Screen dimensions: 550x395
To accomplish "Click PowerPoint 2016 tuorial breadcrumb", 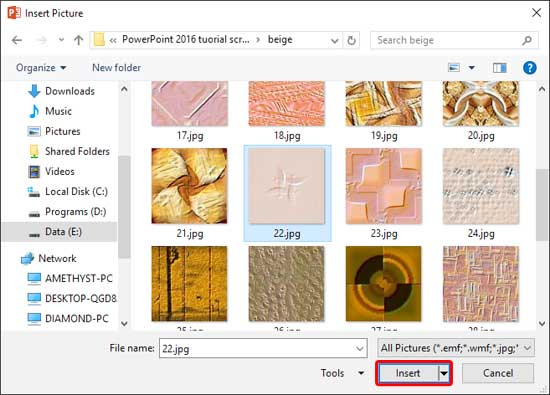I will [x=186, y=40].
